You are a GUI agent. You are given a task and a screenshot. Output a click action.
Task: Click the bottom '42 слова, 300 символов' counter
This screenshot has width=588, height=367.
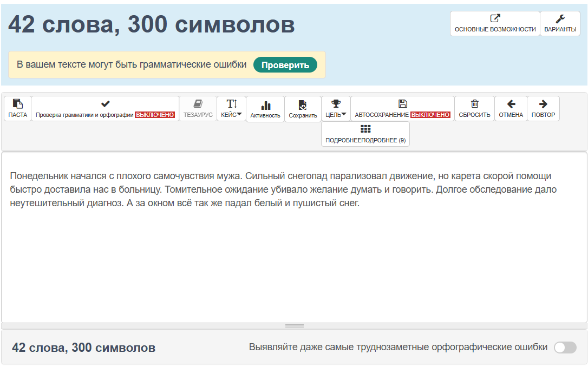click(x=83, y=348)
